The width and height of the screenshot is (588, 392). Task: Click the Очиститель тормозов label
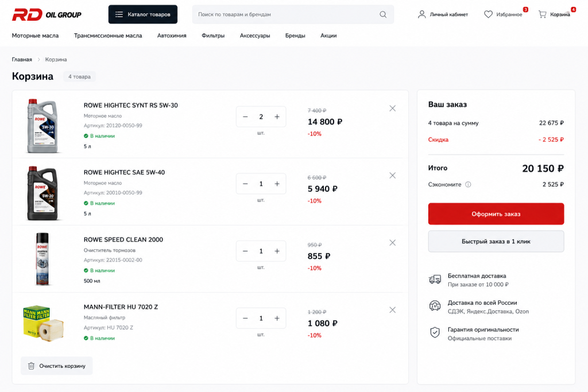110,250
